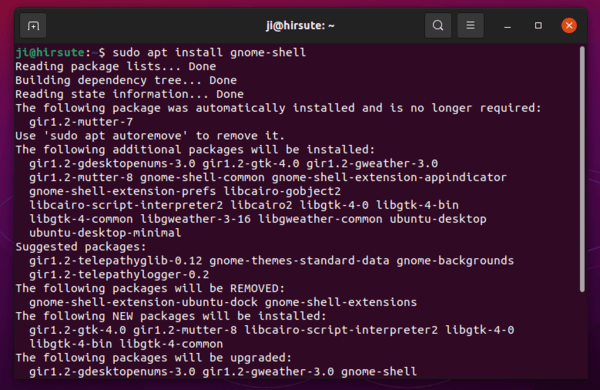Click the package 'gnome-shell-extension-prefs'

coord(122,191)
